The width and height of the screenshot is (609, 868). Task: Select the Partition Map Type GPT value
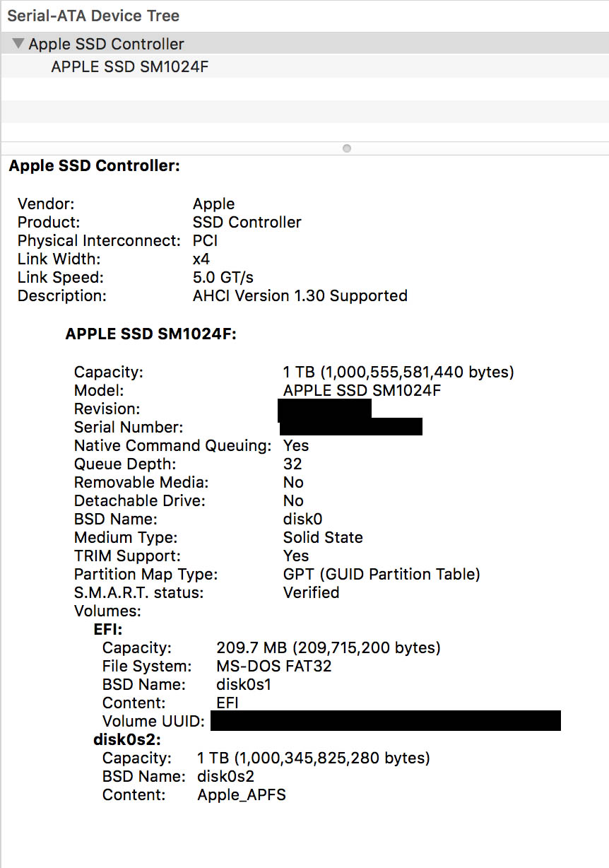[x=382, y=574]
